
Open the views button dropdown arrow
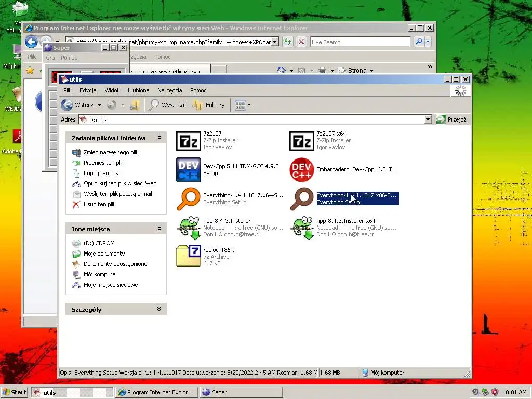pos(249,105)
